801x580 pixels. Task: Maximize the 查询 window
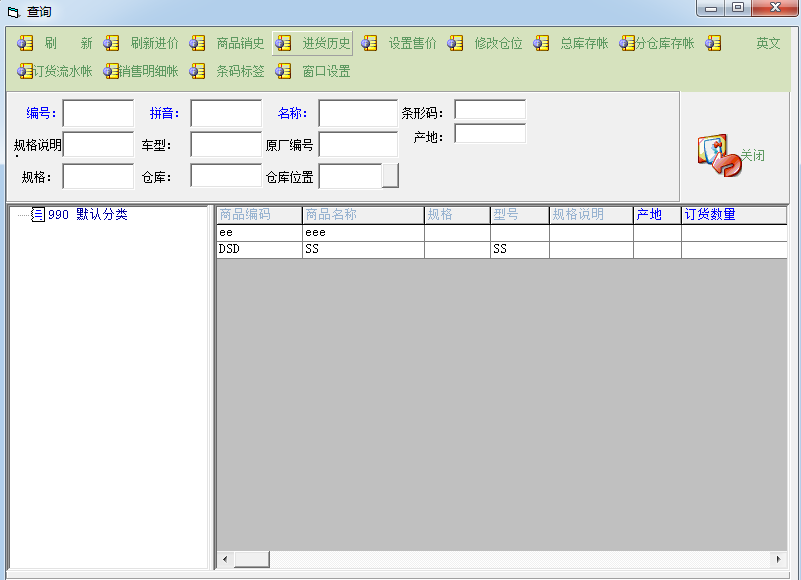tap(738, 8)
